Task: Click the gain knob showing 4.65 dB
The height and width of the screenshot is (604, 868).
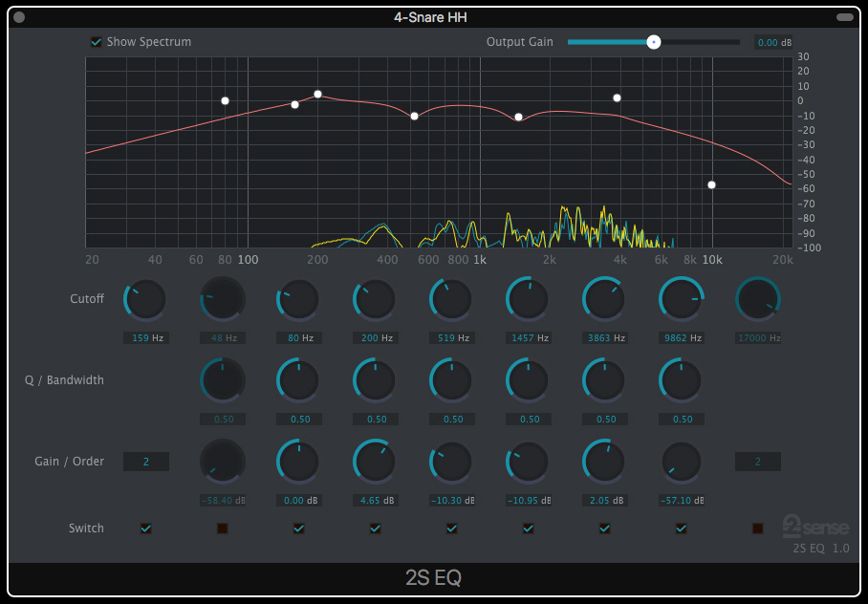Action: click(375, 462)
